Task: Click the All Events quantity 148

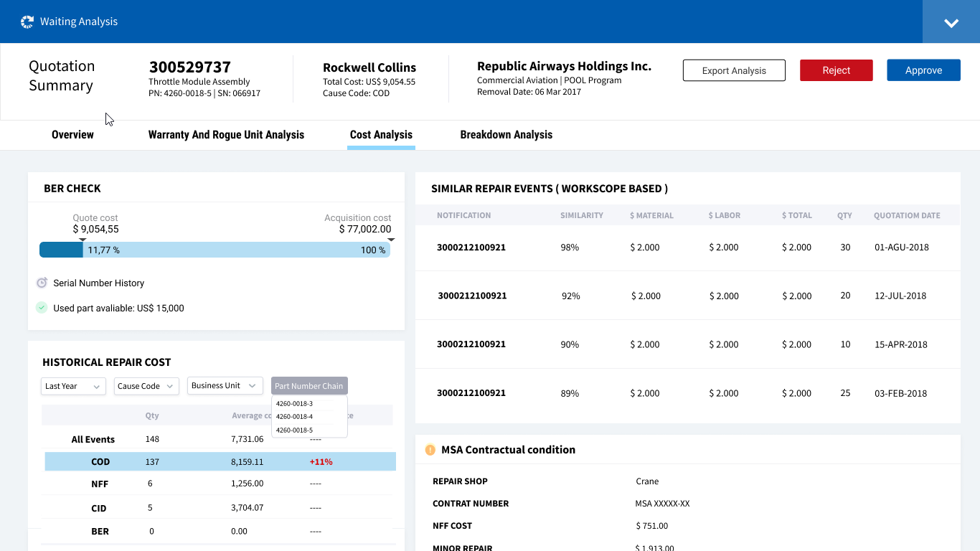Action: point(152,439)
